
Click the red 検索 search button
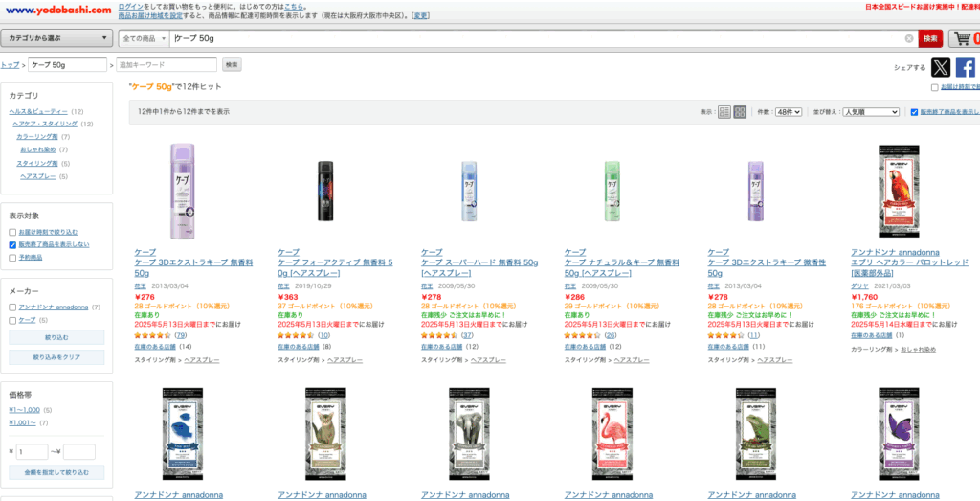pos(930,38)
